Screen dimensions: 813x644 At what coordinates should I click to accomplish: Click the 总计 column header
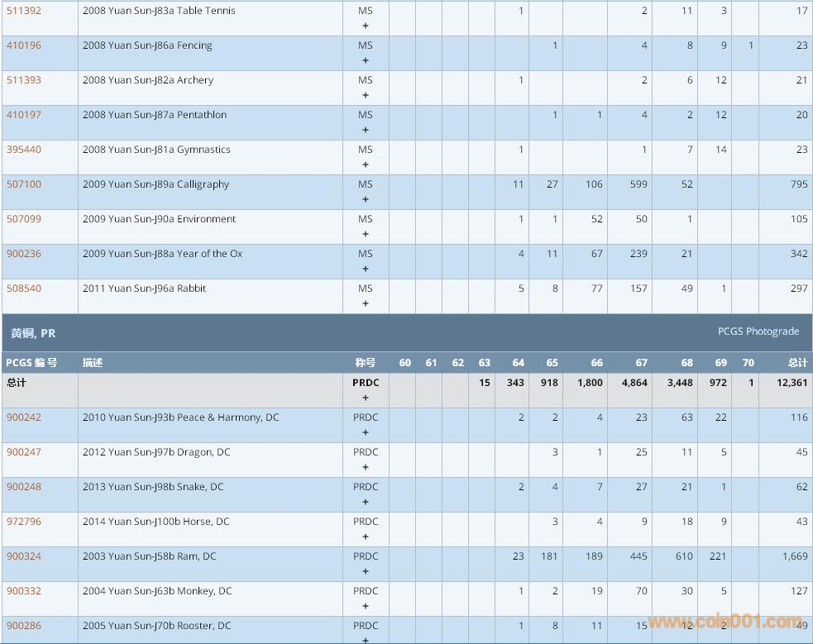pyautogui.click(x=797, y=363)
